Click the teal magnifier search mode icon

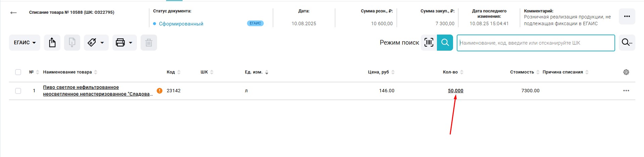(445, 43)
